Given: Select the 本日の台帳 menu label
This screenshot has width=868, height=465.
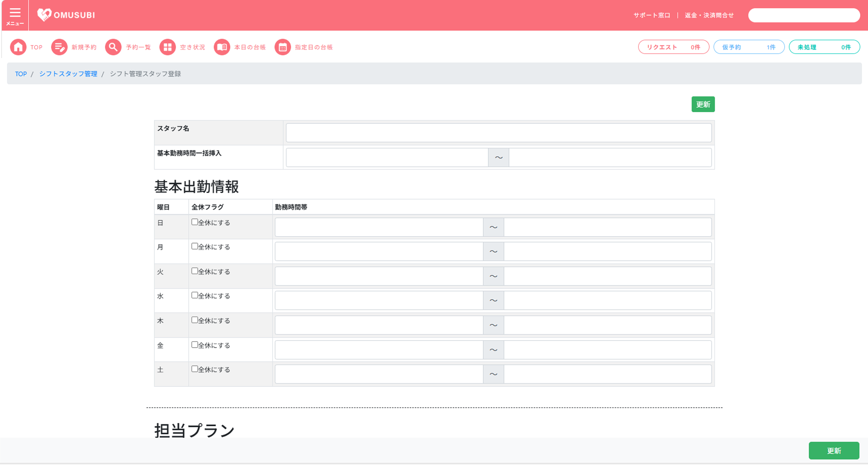Looking at the screenshot, I should coord(250,48).
